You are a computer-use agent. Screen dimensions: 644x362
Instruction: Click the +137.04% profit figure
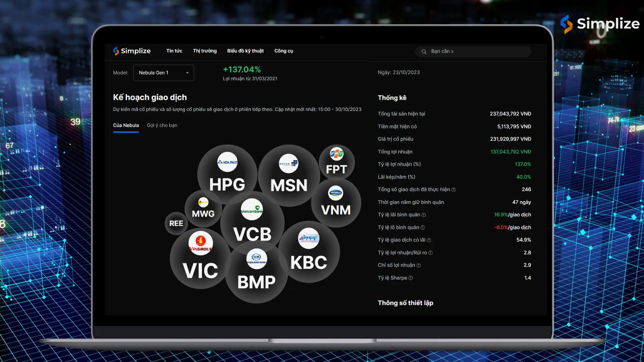point(242,70)
